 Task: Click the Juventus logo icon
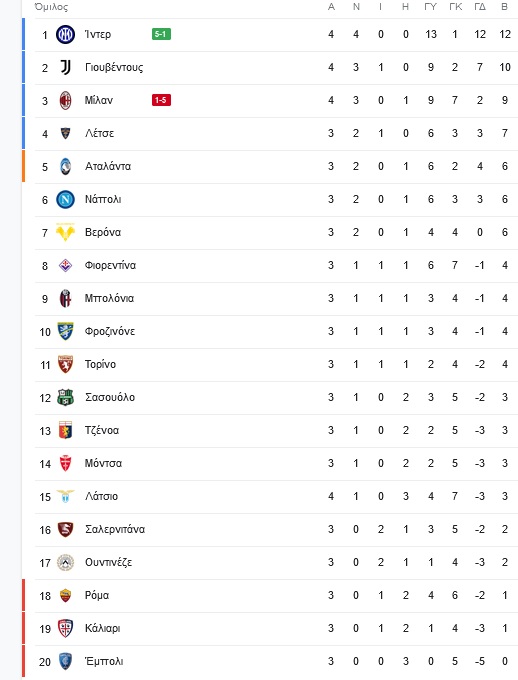[66, 67]
